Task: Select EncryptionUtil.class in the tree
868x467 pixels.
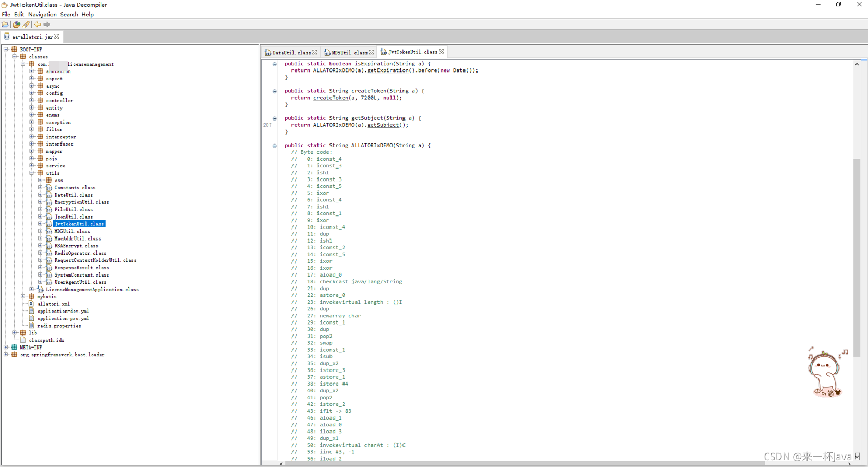Action: point(82,202)
